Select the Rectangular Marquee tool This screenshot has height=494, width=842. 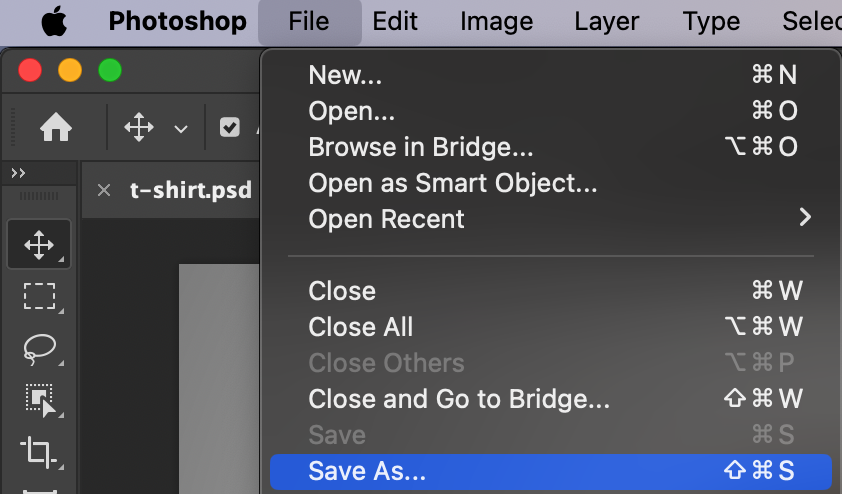click(x=40, y=296)
